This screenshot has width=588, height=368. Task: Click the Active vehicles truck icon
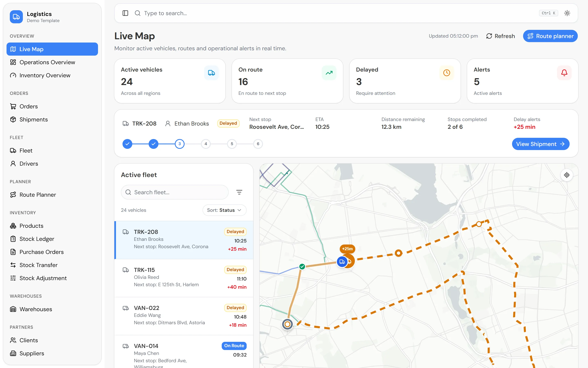211,73
